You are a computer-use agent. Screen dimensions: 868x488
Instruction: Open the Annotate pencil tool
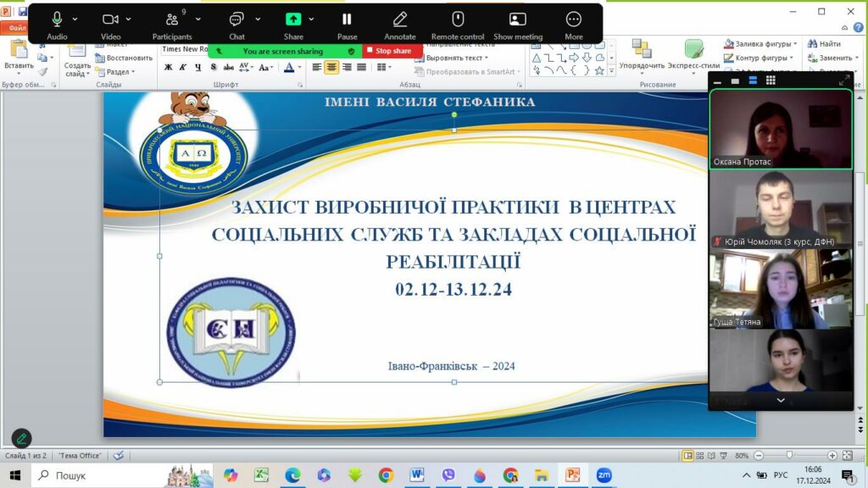[x=399, y=20]
